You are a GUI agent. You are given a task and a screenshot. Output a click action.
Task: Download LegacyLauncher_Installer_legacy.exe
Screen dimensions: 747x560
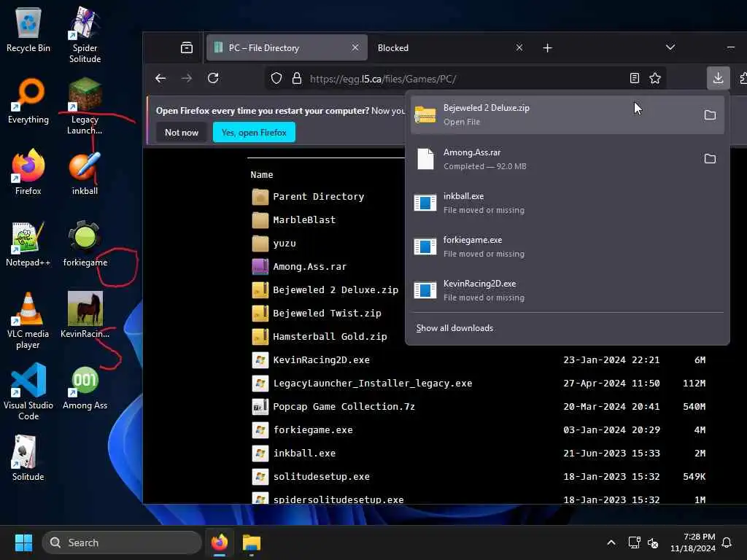pos(373,384)
